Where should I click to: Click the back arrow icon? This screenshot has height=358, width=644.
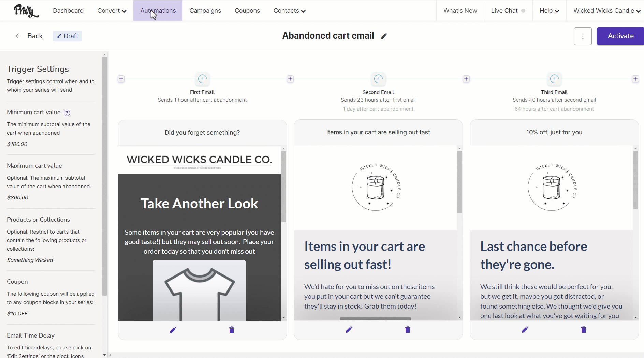coord(19,36)
